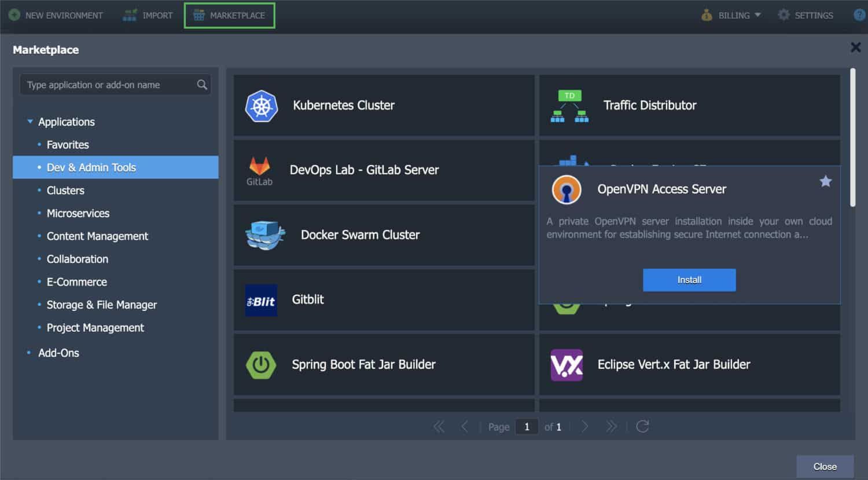Click the MARKETPLACE toolbar label

tap(237, 16)
